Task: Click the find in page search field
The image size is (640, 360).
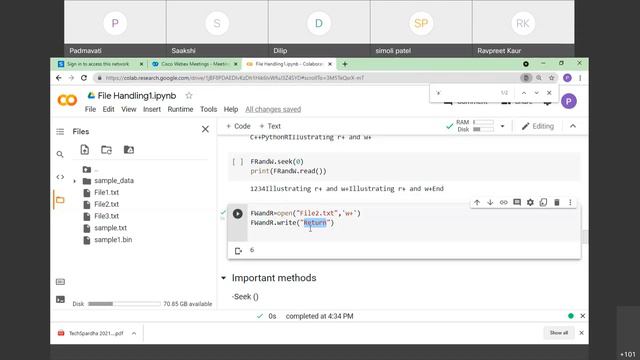Action: pos(465,93)
